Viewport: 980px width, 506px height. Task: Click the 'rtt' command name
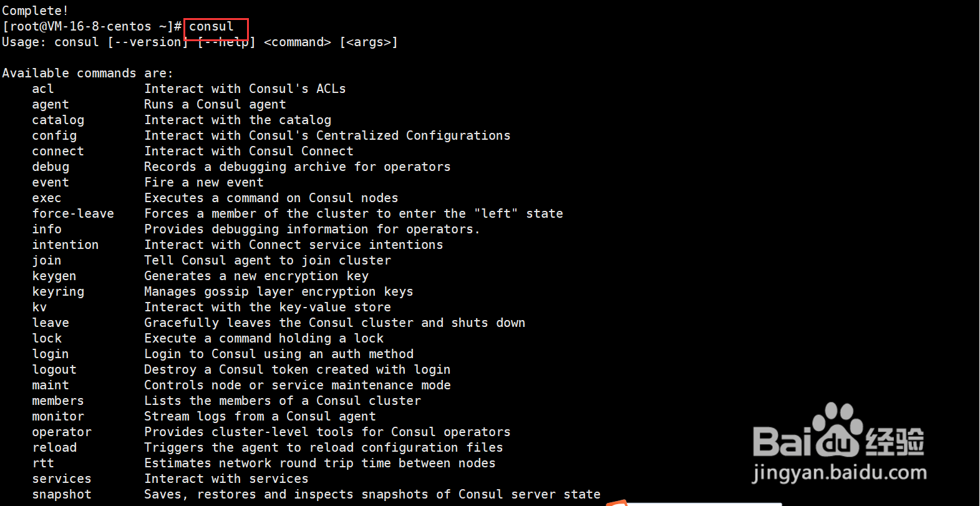[43, 463]
